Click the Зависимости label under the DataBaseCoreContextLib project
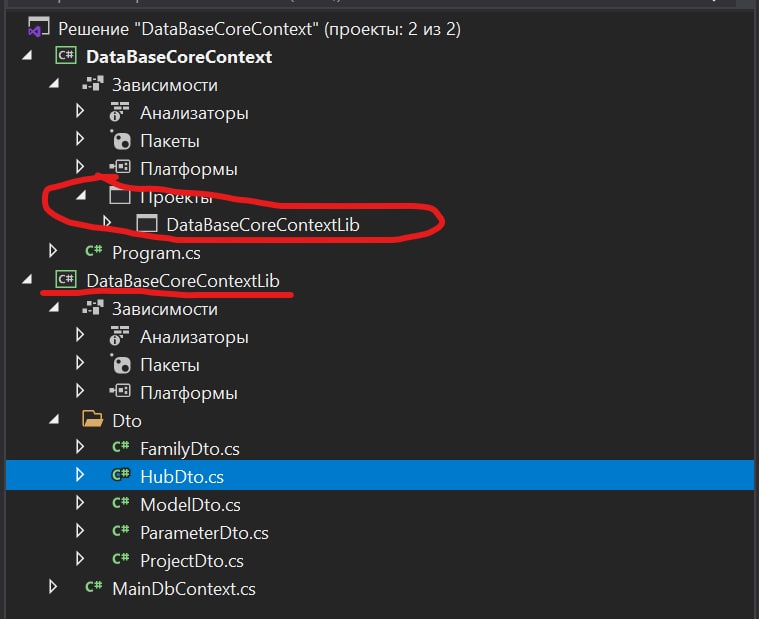The image size is (759, 619). (x=165, y=309)
